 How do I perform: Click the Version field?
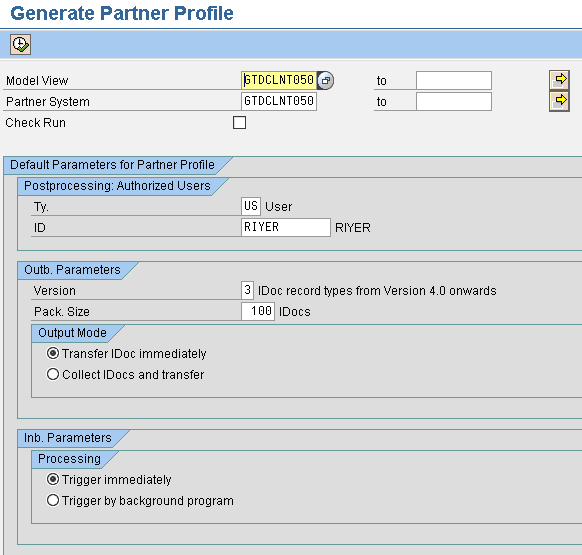pos(248,290)
